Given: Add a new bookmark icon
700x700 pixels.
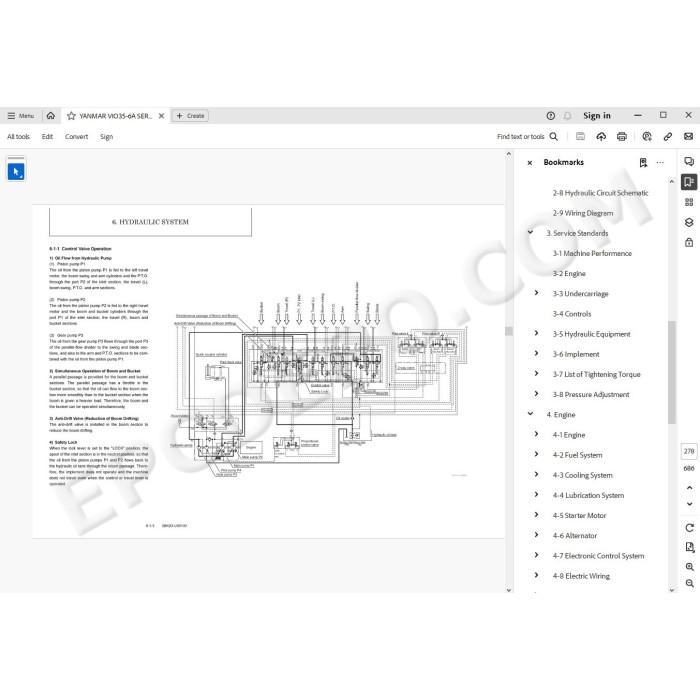Looking at the screenshot, I should [643, 162].
